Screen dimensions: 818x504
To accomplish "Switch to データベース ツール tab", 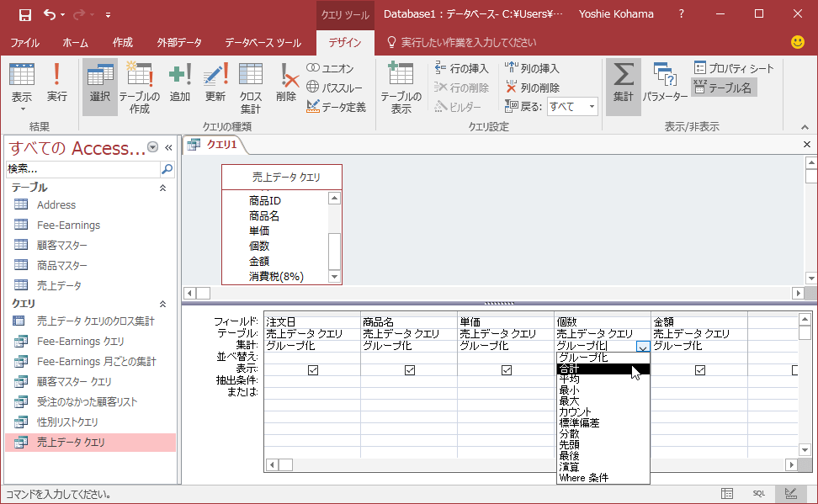I will 263,43.
